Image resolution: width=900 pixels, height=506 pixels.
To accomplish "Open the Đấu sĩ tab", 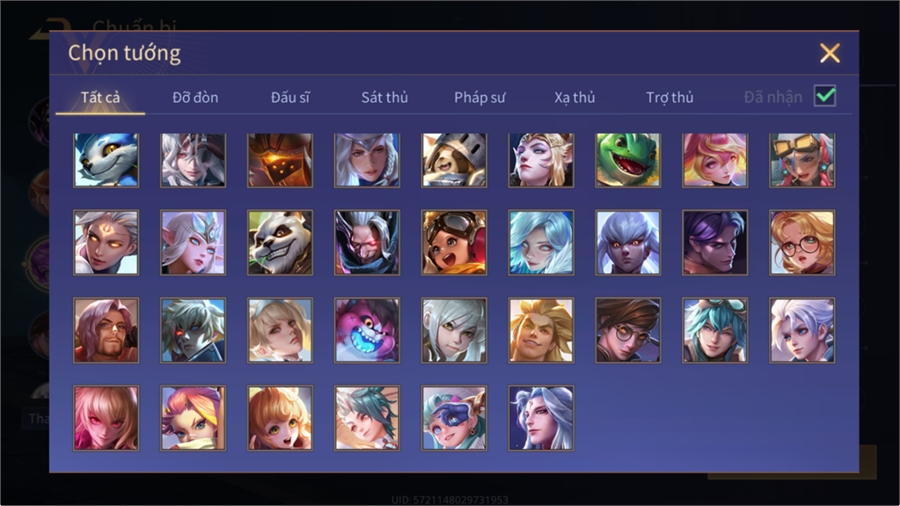I will (x=290, y=98).
